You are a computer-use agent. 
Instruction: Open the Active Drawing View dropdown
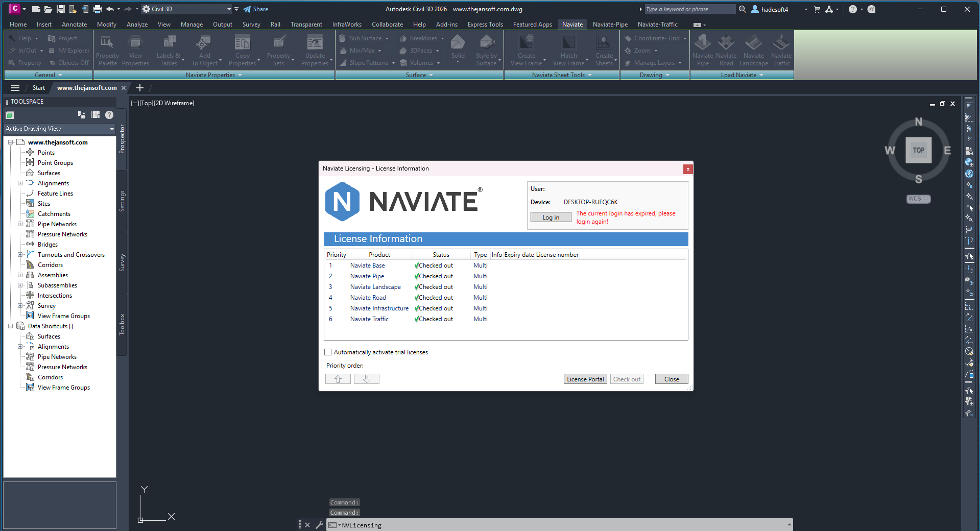[x=60, y=129]
